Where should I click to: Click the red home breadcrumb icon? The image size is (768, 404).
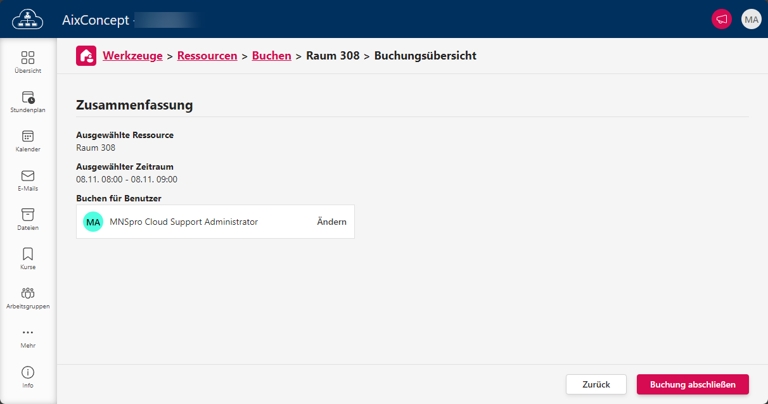click(x=87, y=56)
